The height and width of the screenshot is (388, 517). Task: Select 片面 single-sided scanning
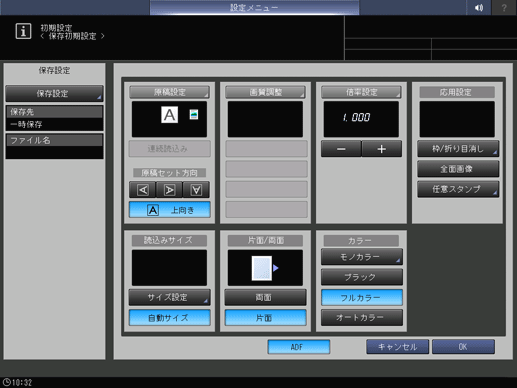(265, 318)
